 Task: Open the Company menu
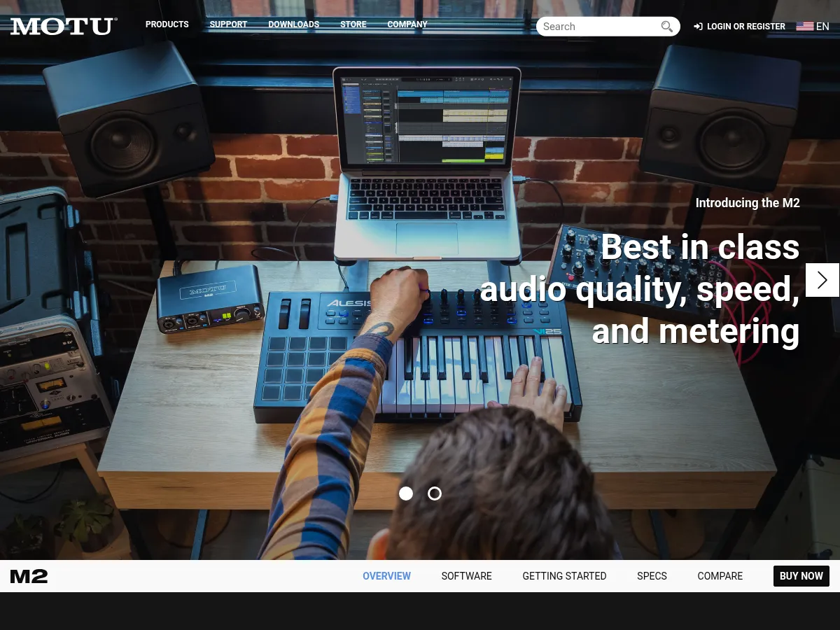(x=407, y=24)
